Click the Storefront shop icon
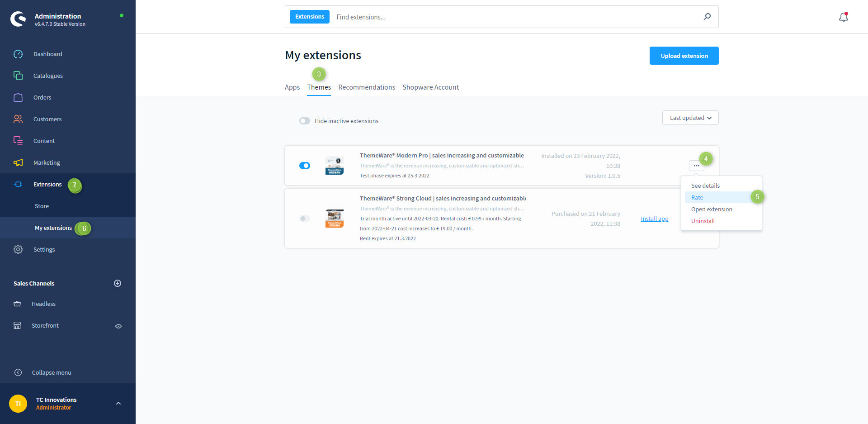This screenshot has height=424, width=868. coord(17,325)
